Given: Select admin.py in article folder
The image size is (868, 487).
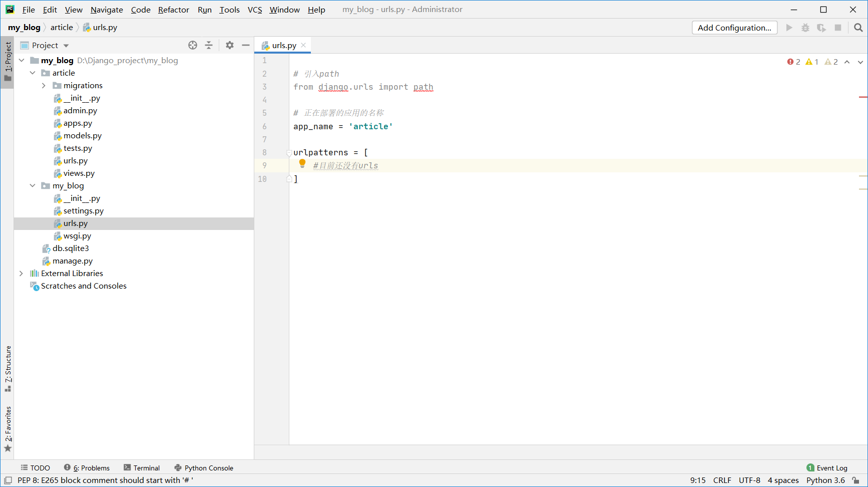Looking at the screenshot, I should coord(80,110).
